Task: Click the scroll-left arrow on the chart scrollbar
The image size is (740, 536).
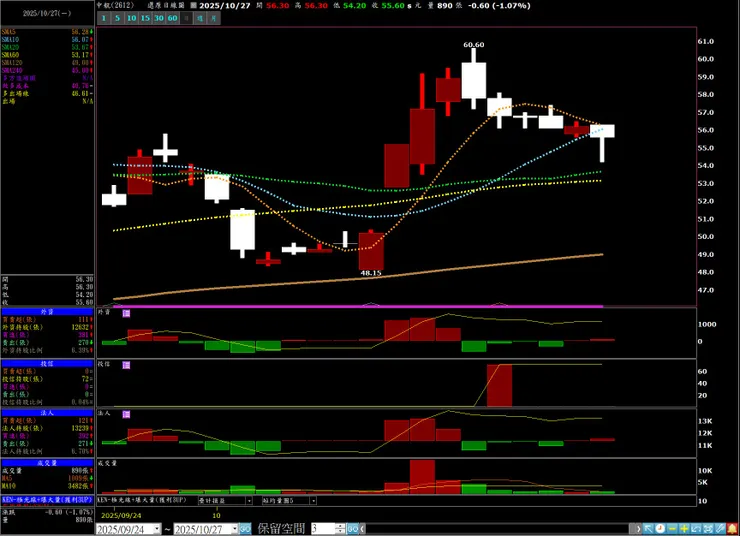Action: 362,529
